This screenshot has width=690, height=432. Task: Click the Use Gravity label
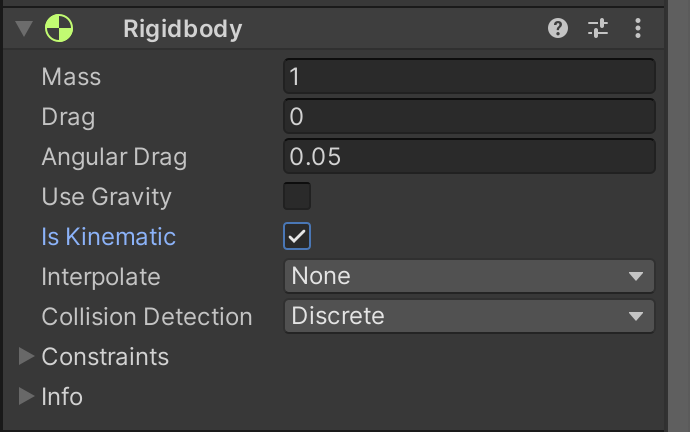(x=106, y=197)
